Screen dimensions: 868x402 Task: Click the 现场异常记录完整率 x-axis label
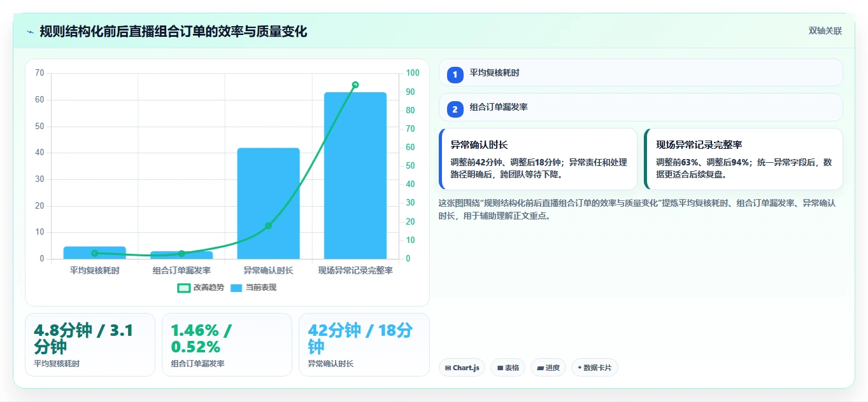coord(355,270)
